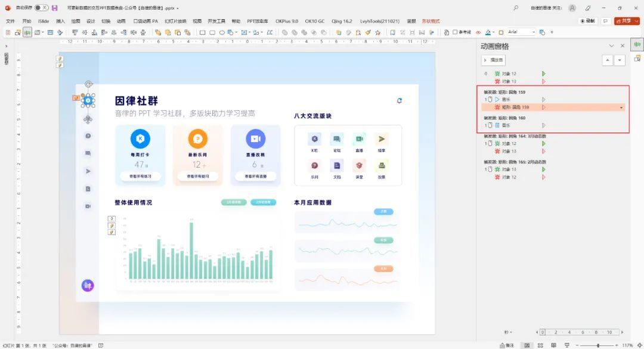Click the Animation Pane icon in right sidebar
Screen dimensions: 644x349
[637, 45]
